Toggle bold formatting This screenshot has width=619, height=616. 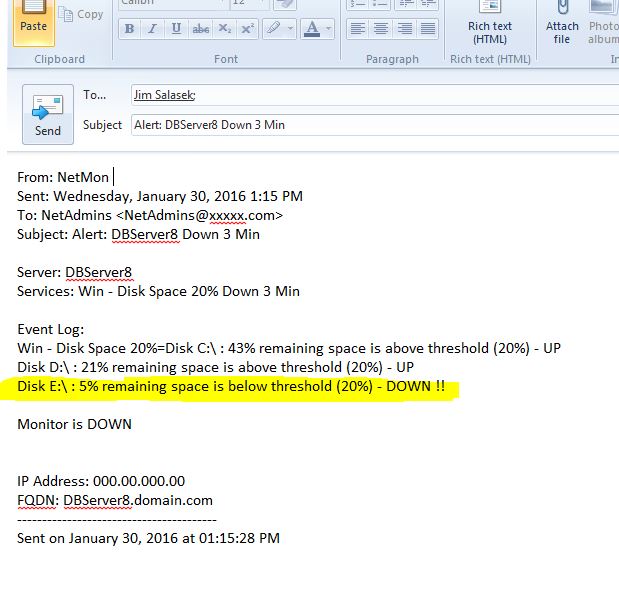pos(130,29)
